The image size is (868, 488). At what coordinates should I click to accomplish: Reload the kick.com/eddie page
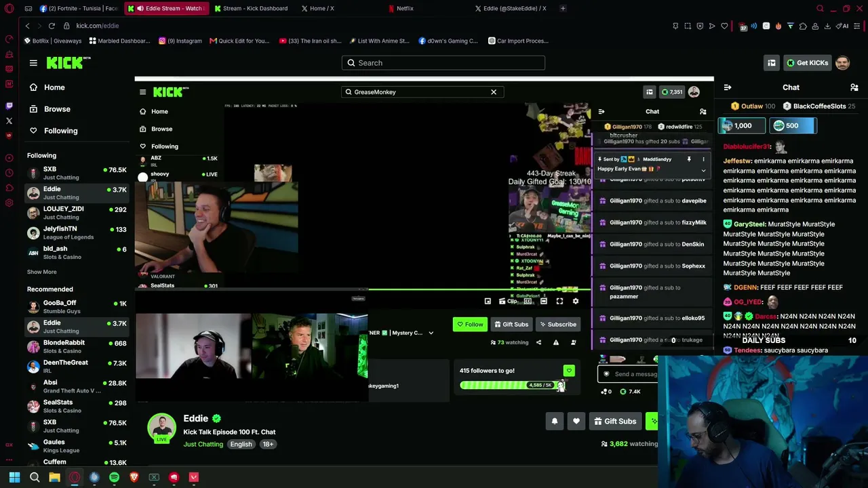(x=52, y=26)
